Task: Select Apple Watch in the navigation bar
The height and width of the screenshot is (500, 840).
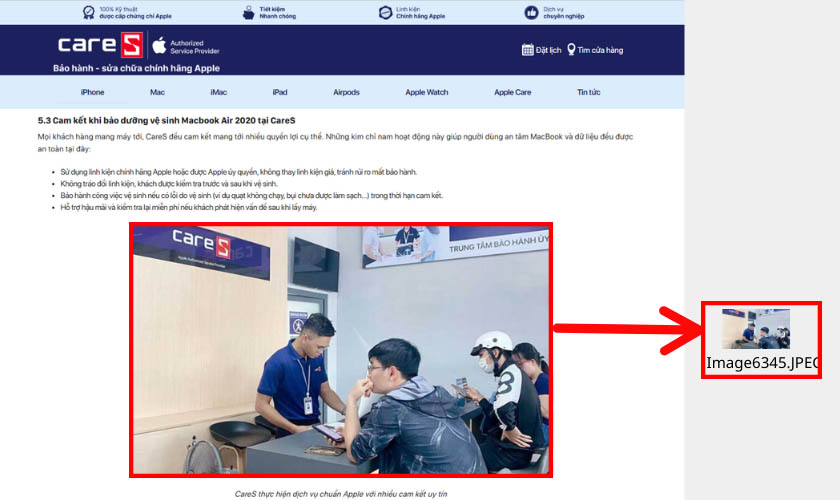Action: (x=427, y=92)
